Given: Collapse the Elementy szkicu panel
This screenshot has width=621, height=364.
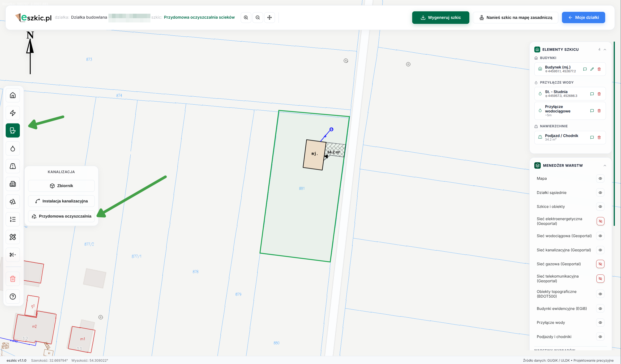Looking at the screenshot, I should [605, 50].
